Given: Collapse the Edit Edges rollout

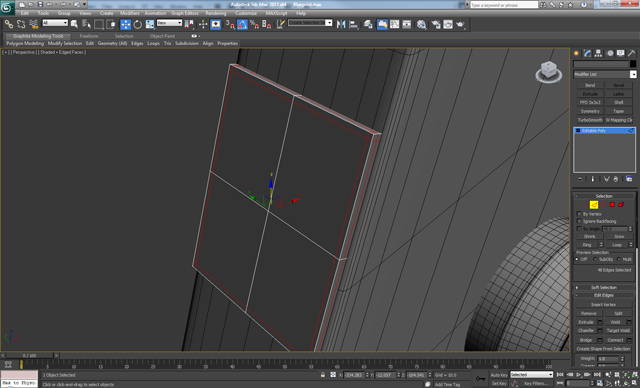Looking at the screenshot, I should 604,295.
